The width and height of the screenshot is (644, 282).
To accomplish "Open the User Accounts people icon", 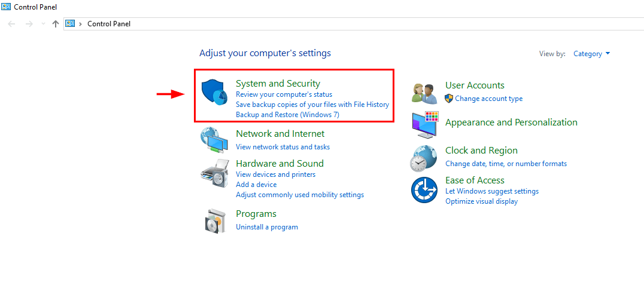I will click(x=425, y=93).
